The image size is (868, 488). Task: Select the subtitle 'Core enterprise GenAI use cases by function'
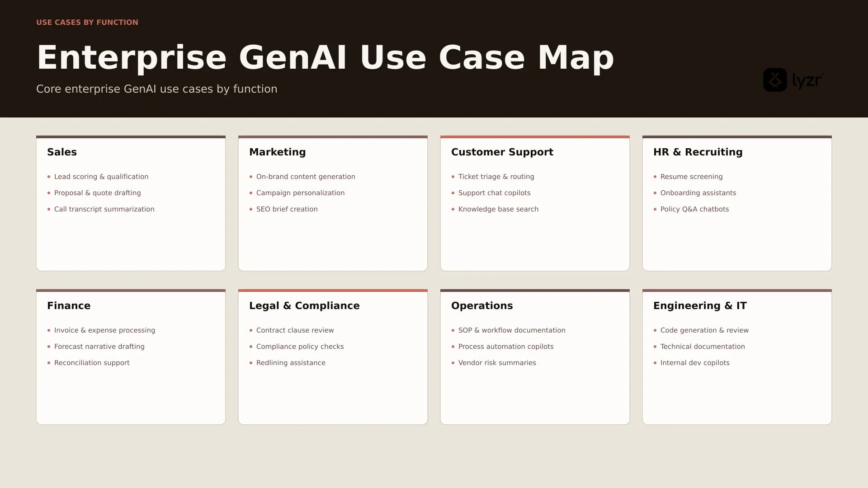(157, 89)
